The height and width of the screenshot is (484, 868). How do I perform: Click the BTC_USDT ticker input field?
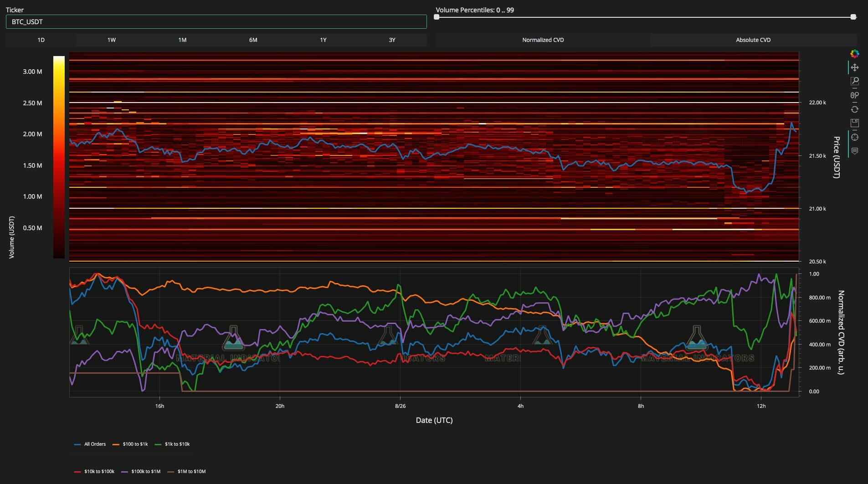[x=216, y=21]
